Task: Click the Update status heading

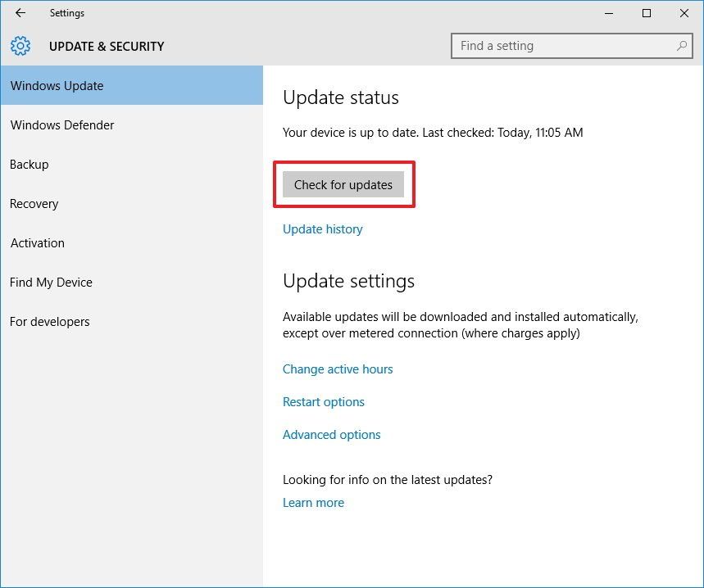Action: tap(340, 97)
